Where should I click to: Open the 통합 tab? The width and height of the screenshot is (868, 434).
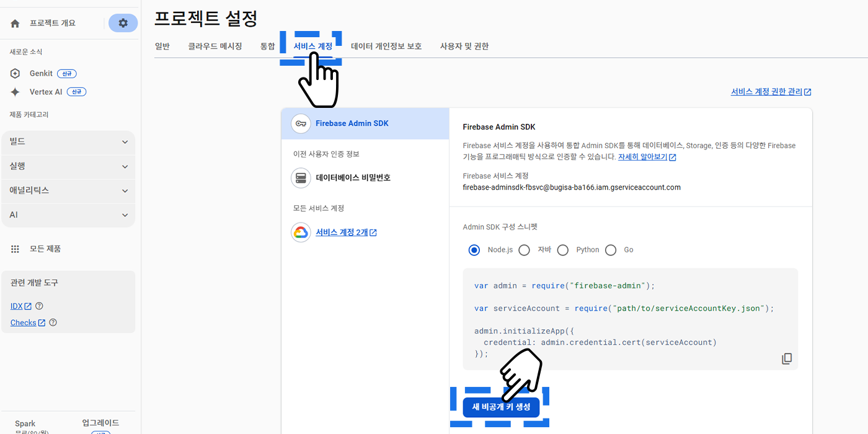click(267, 46)
